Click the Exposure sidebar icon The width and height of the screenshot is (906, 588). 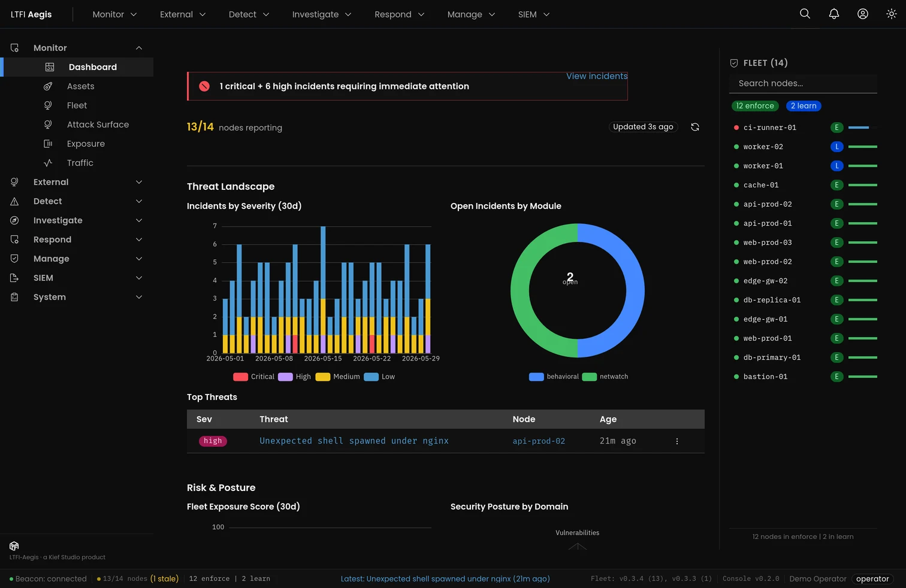[x=48, y=144]
